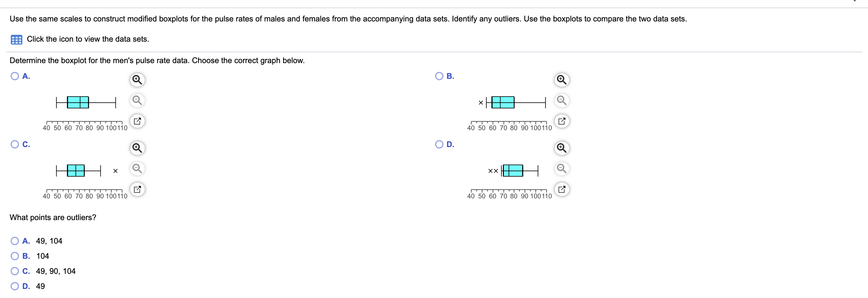
Task: Choose outlier answer C: 49, 90, 104
Action: pos(15,271)
